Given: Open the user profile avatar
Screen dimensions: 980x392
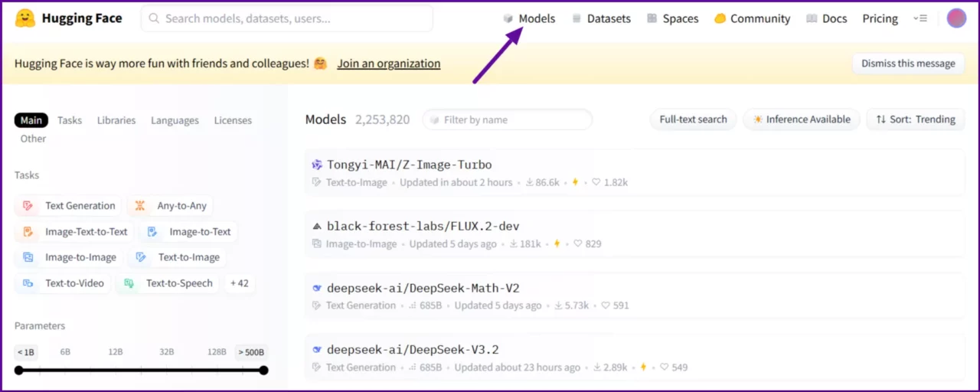Looking at the screenshot, I should click(956, 18).
